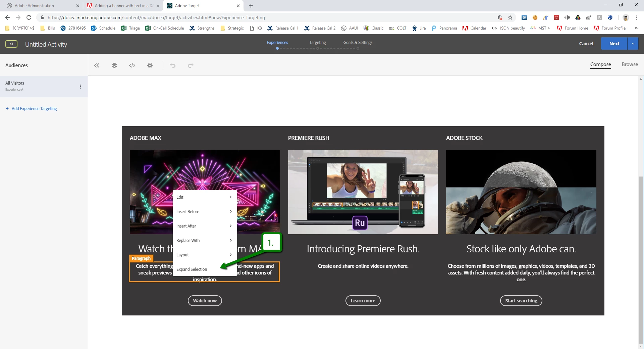Screen dimensions: 644x349
Task: Expand the Layout submenu
Action: [205, 255]
